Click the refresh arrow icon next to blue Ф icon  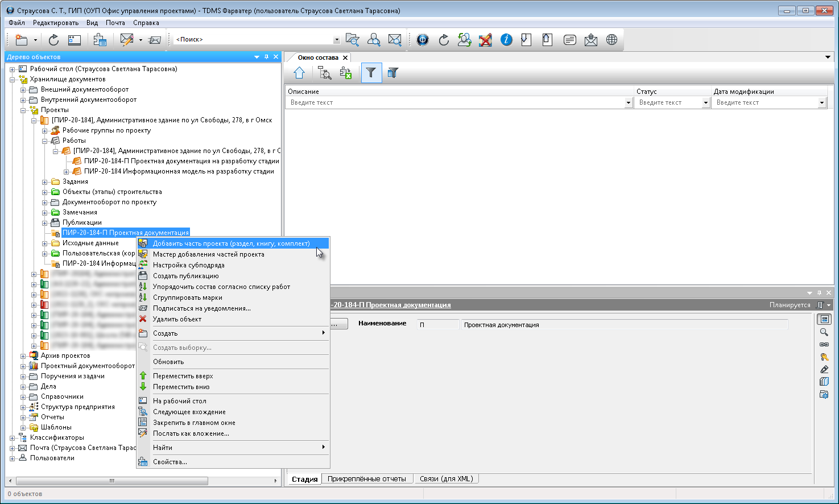pos(444,40)
